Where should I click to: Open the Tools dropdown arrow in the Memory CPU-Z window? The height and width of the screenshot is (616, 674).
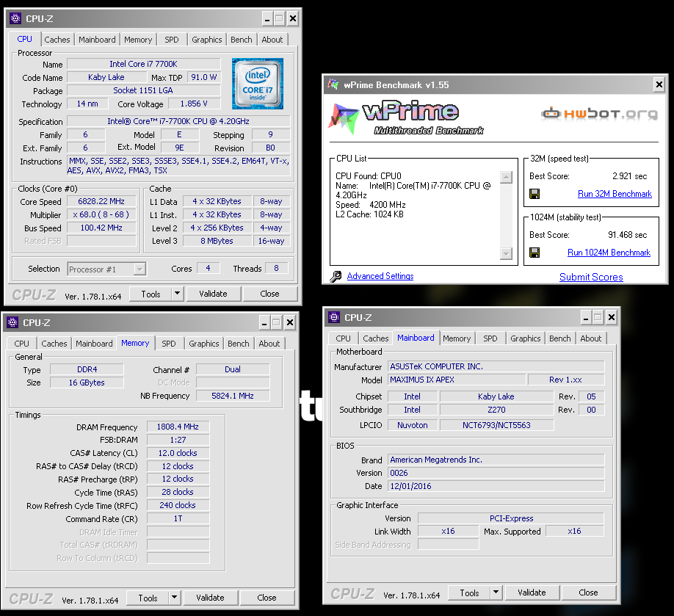click(174, 598)
